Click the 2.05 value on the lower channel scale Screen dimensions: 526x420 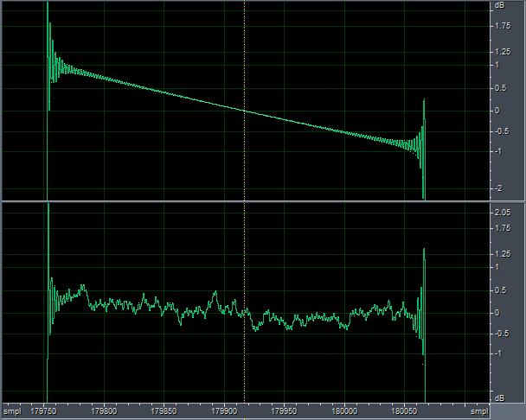click(503, 213)
